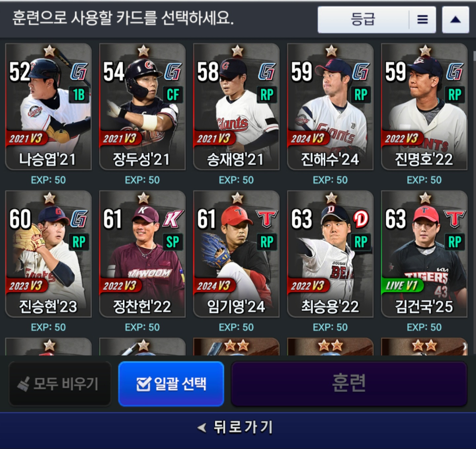476x449 pixels.
Task: Select the 나승엽'21 player card
Action: [48, 107]
